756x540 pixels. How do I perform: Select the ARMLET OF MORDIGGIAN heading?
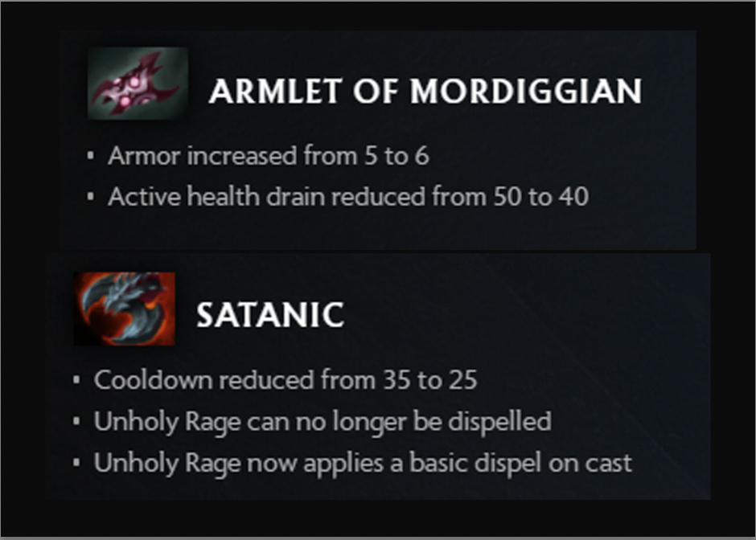[x=425, y=92]
